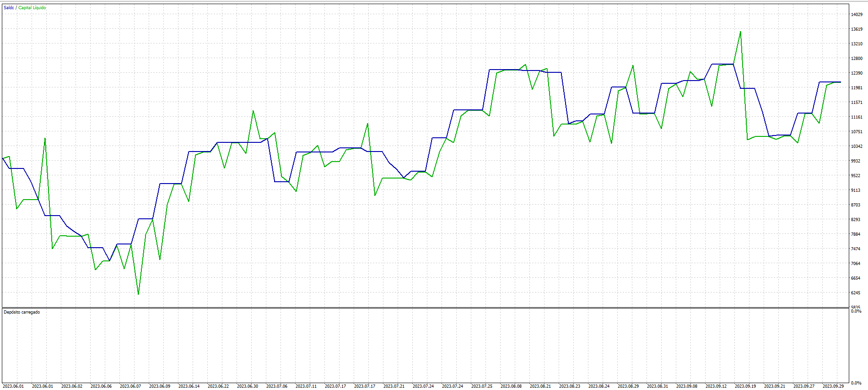Select the 2023.08.08 date label

click(511, 386)
